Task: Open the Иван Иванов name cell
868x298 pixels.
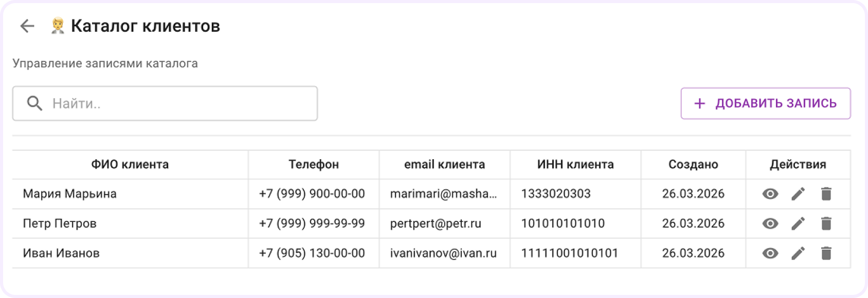Action: (x=130, y=253)
